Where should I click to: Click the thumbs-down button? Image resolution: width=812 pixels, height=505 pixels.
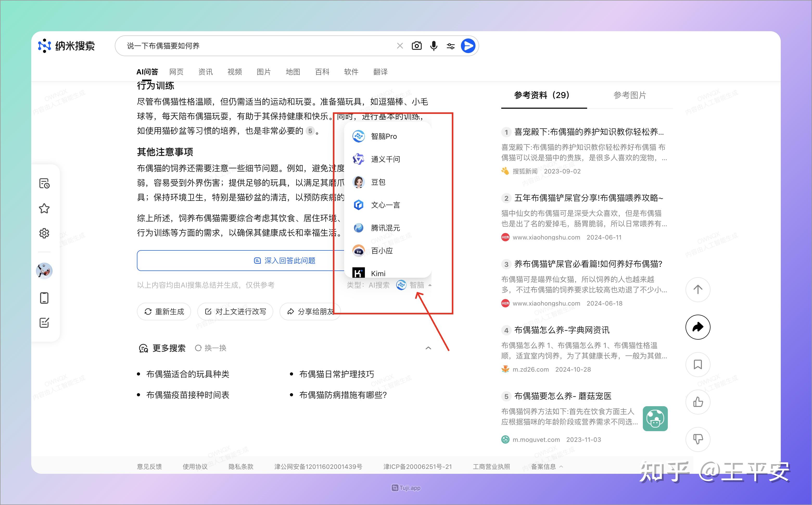(698, 439)
